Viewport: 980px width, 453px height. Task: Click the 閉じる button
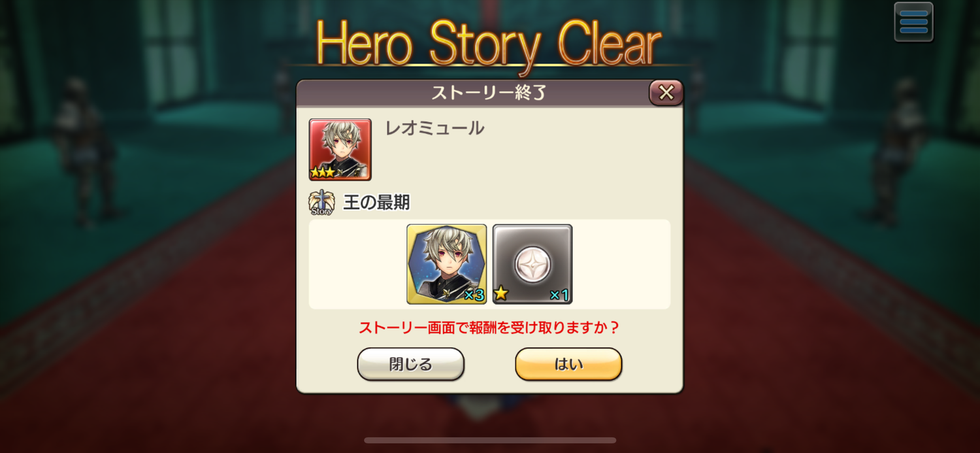point(410,364)
